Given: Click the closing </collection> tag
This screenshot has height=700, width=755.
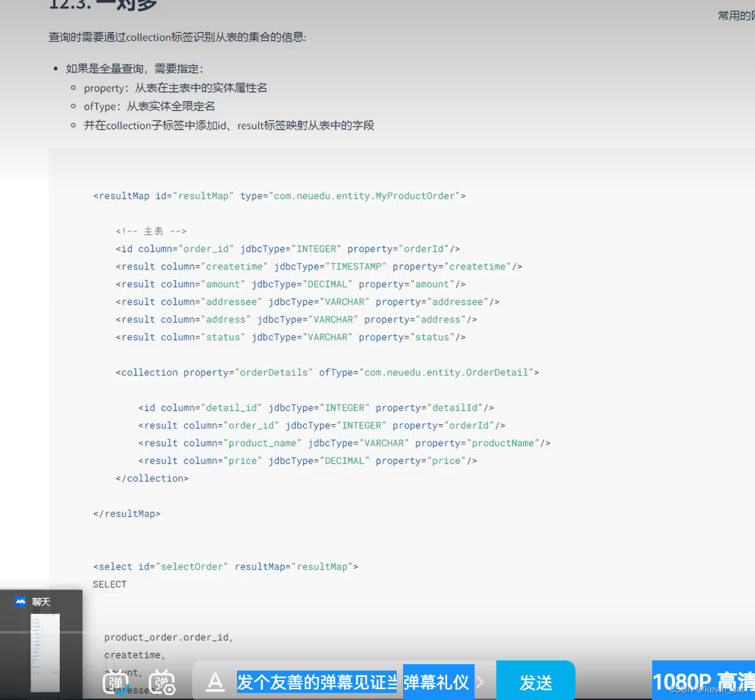Looking at the screenshot, I should 152,478.
